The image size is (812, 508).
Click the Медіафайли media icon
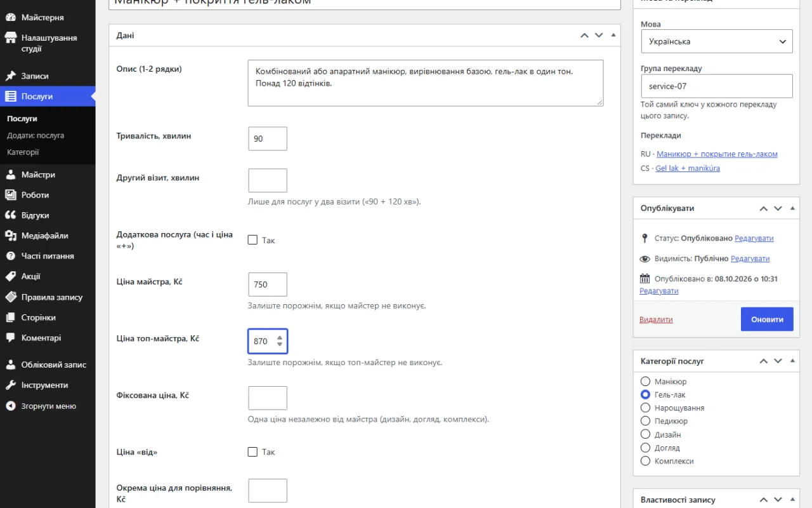11,236
